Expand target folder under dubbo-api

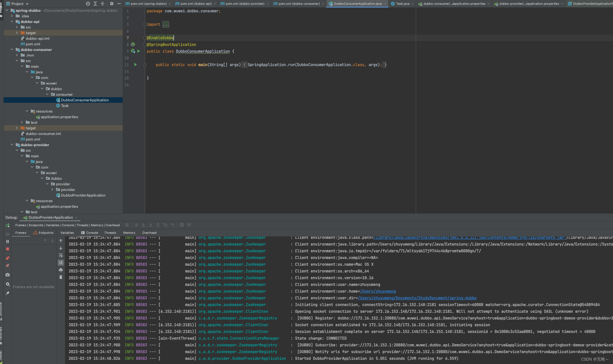(x=17, y=33)
